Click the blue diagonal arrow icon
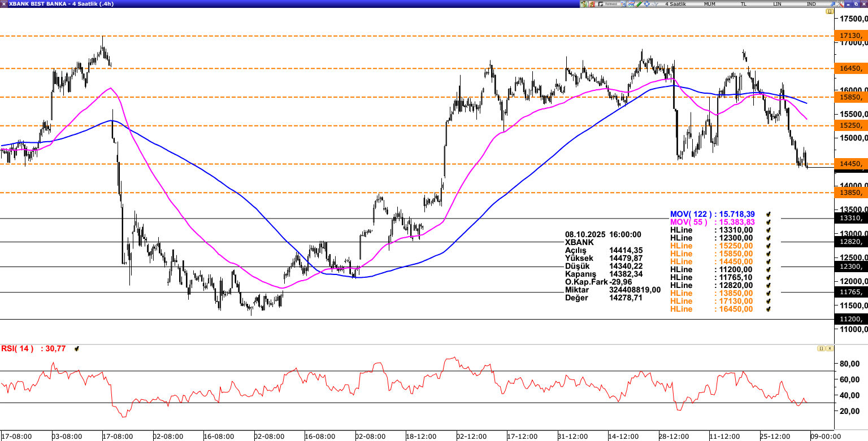This screenshot has height=441, width=868. pyautogui.click(x=831, y=4)
